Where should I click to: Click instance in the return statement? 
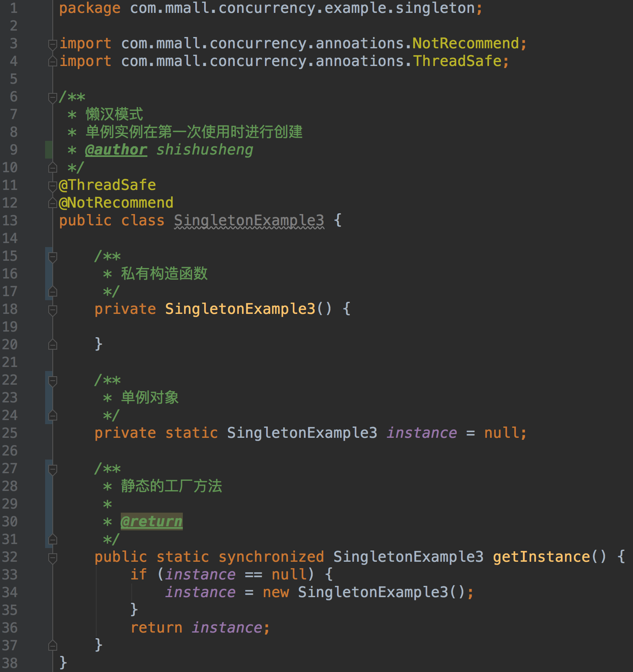click(227, 628)
